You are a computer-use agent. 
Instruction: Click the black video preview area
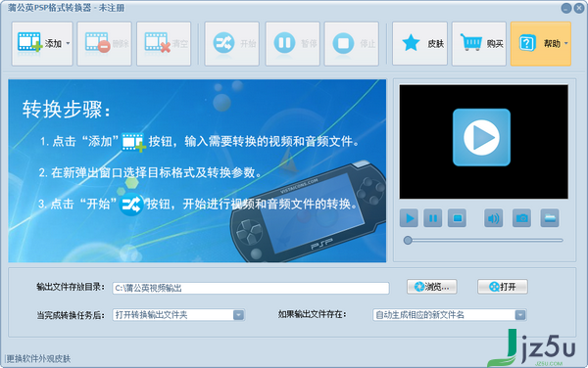tap(484, 142)
